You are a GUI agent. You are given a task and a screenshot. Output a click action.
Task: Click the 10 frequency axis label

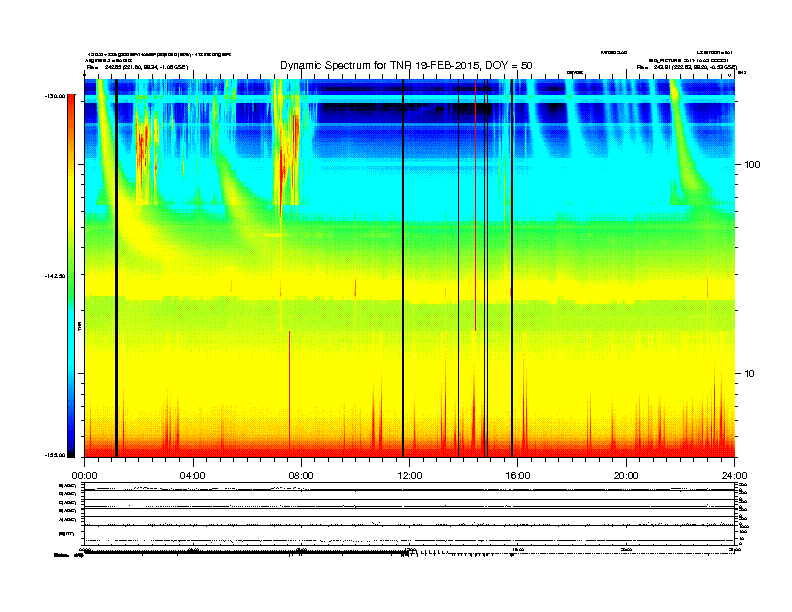750,374
